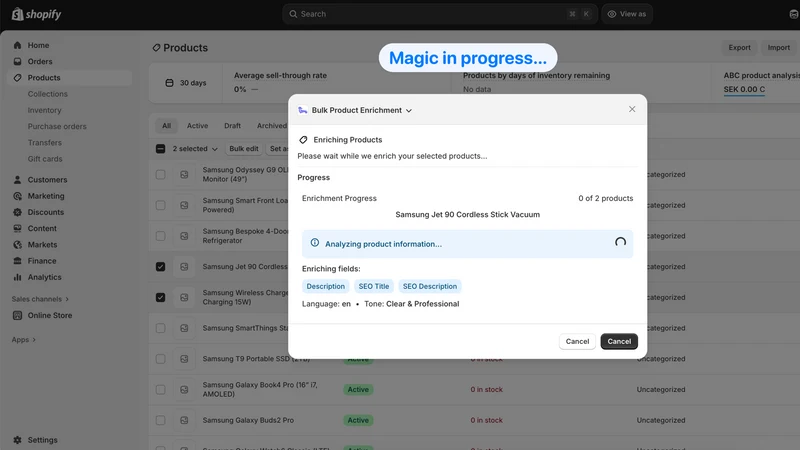Check the Samsung Smart Front Load row checkbox

pos(160,205)
